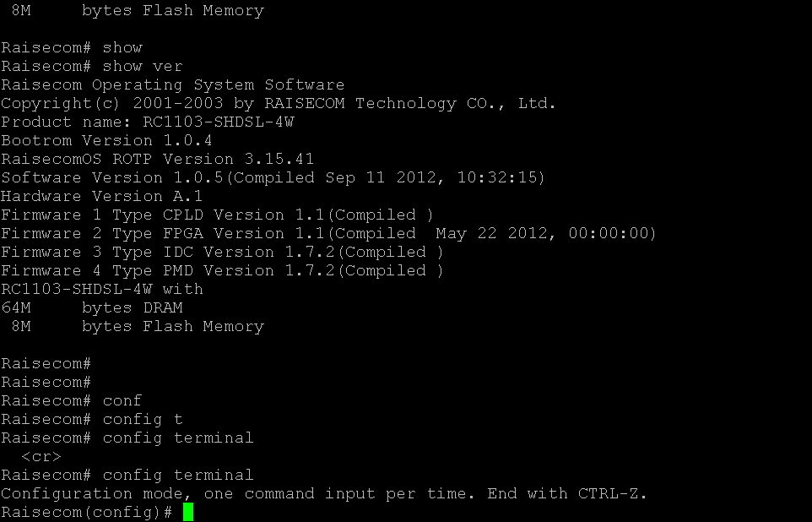Click the 'Raisecom# conf' command line

(72, 400)
